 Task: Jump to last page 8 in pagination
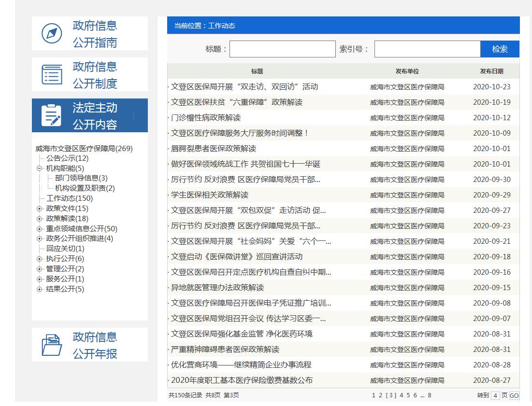coord(429,395)
